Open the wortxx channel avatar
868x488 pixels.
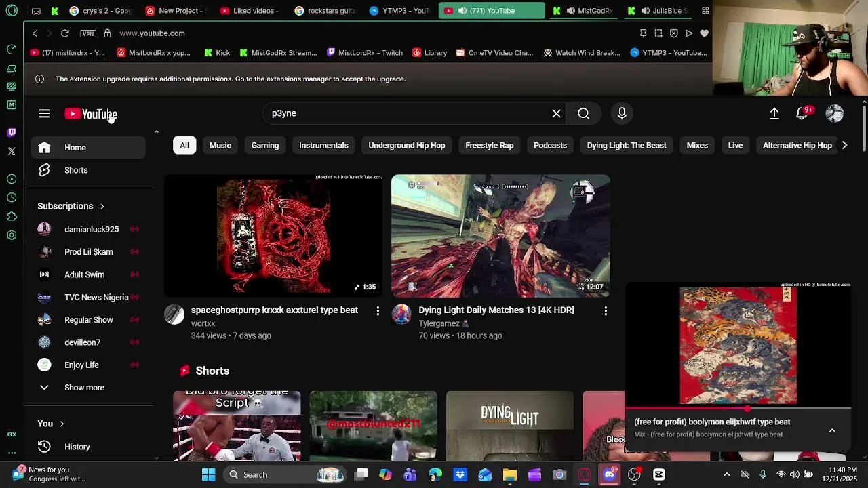click(174, 314)
